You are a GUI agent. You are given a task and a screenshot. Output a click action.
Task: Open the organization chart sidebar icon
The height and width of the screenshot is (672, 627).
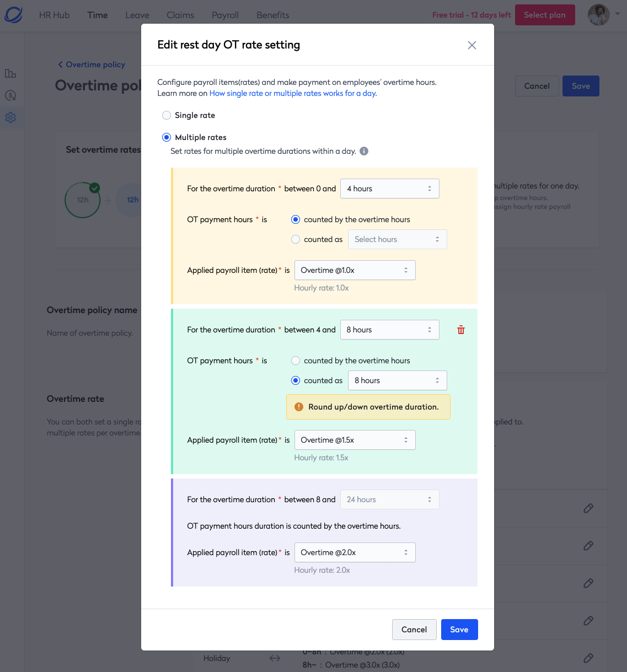tap(10, 73)
